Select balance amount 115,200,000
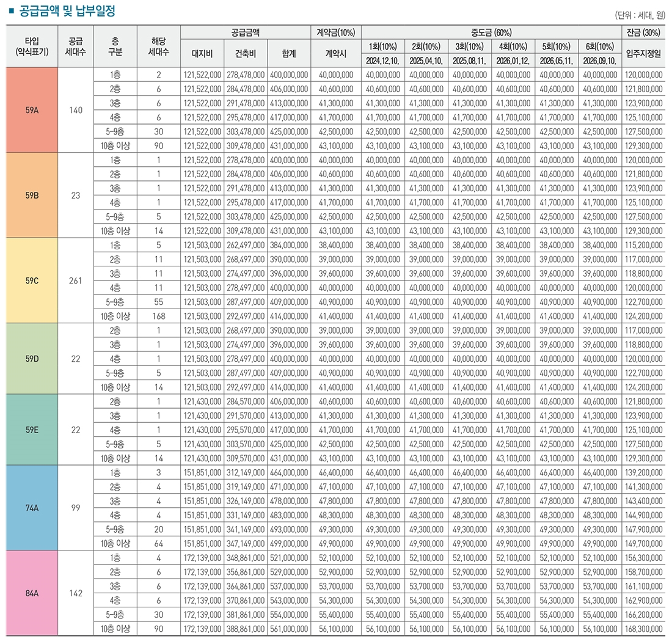 point(644,245)
